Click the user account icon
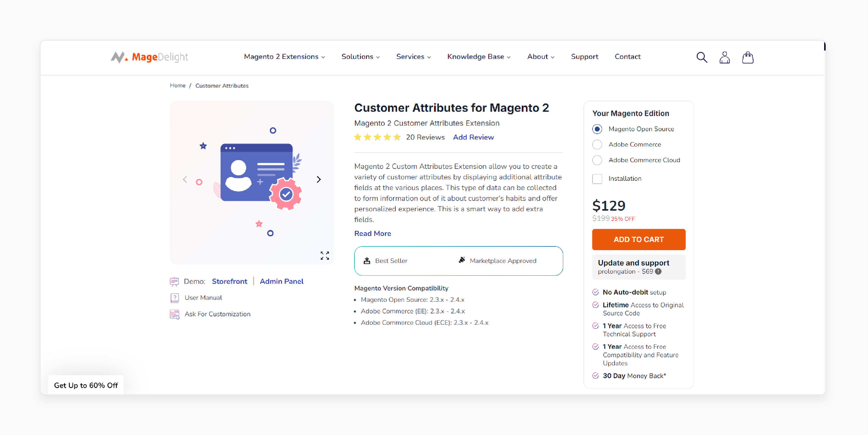The image size is (868, 435). point(724,57)
